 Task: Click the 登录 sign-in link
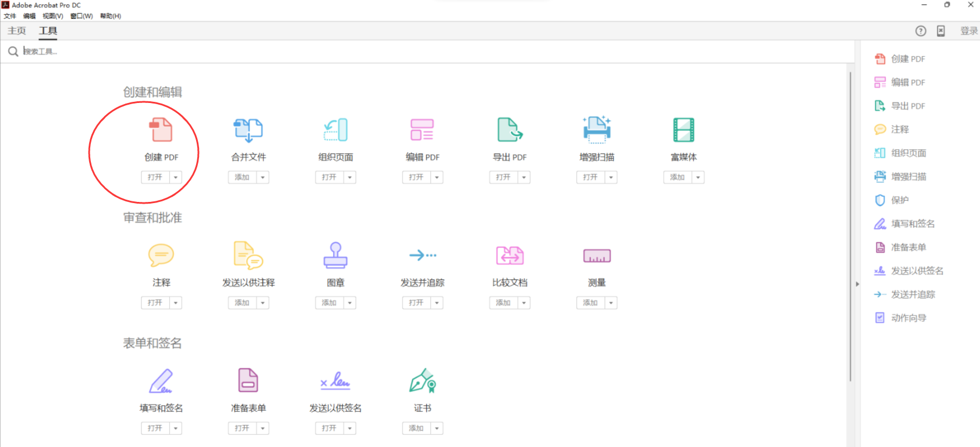coord(969,31)
